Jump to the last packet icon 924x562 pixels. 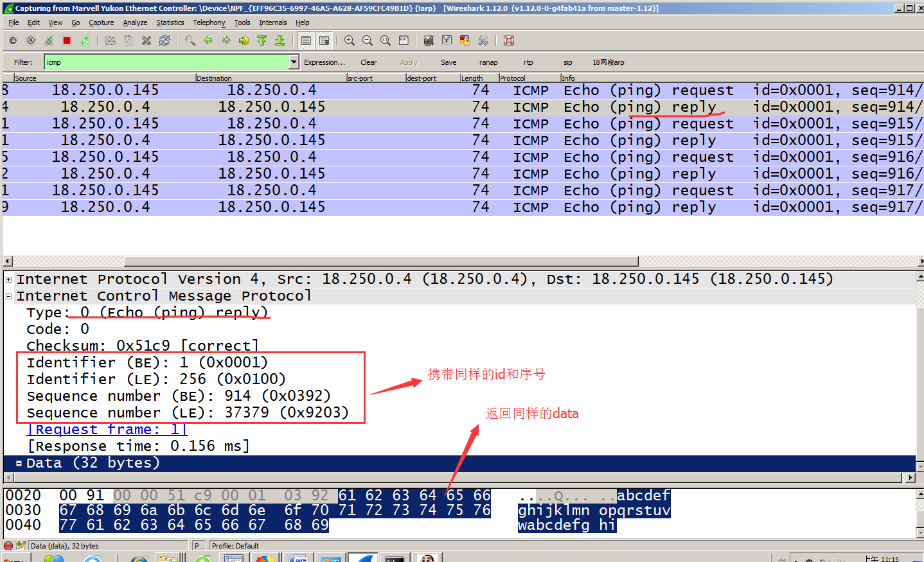(x=280, y=40)
